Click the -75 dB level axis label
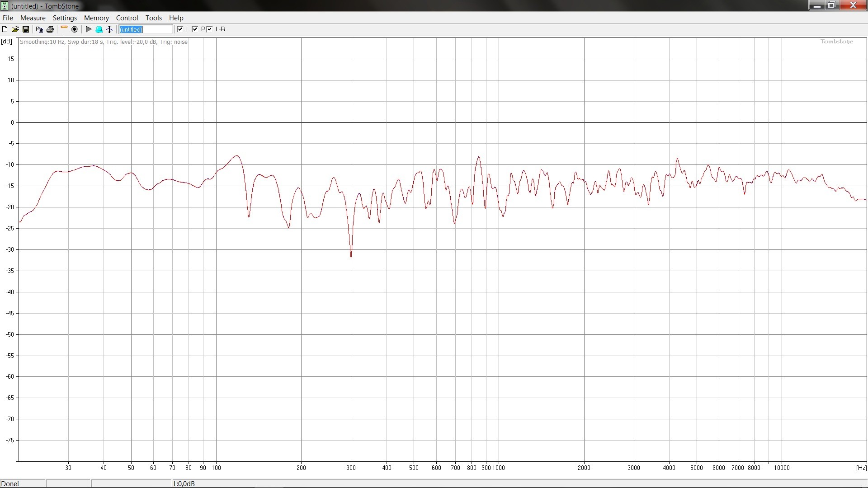 pos(9,440)
